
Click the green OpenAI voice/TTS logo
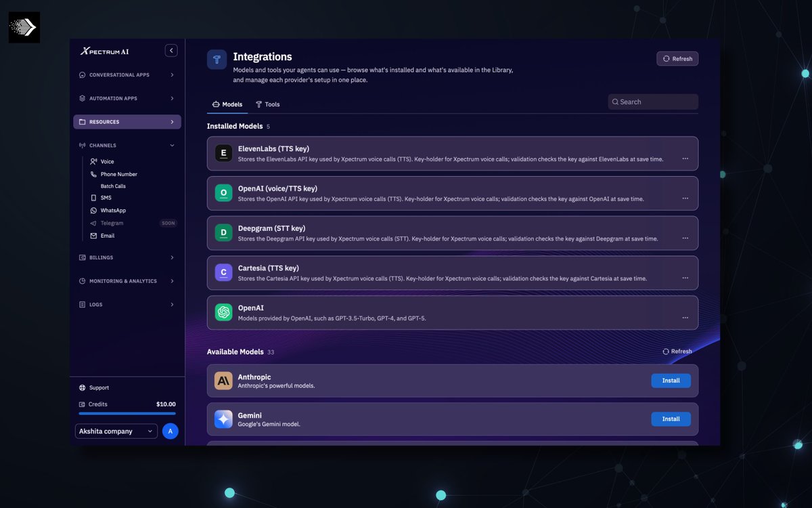(x=223, y=193)
